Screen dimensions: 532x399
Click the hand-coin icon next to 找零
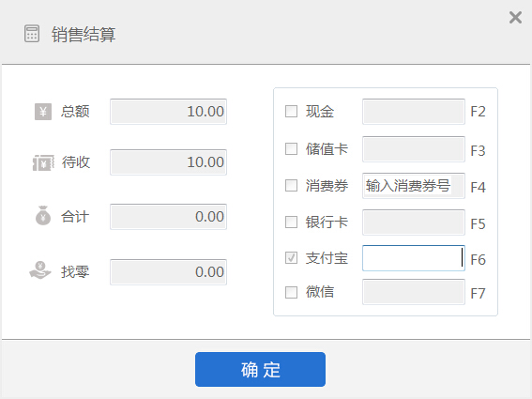point(40,270)
